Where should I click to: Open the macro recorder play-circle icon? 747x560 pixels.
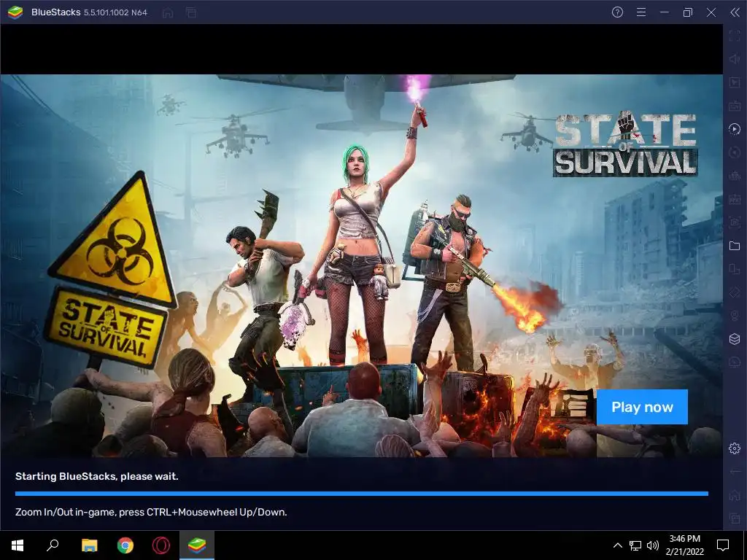(734, 129)
